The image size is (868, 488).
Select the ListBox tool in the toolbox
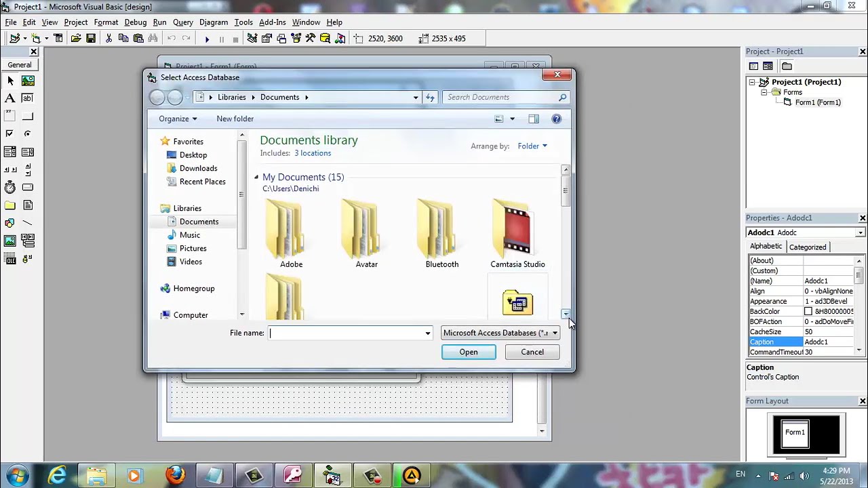point(28,152)
